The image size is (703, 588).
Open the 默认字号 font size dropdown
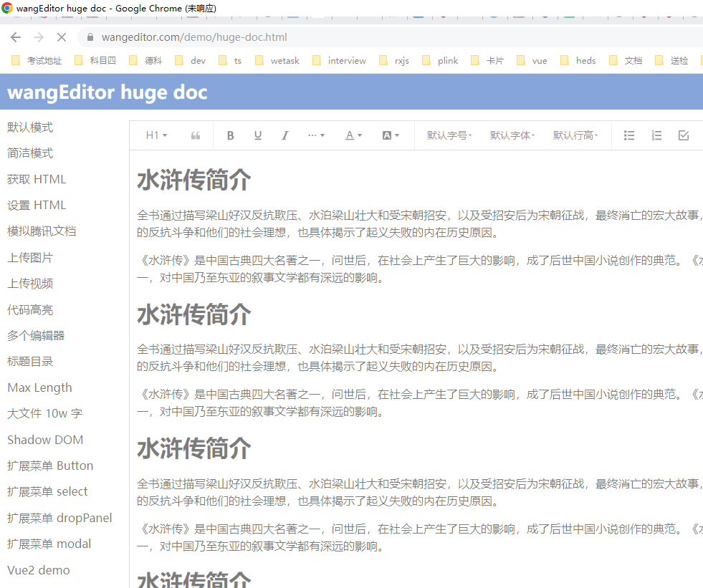coord(448,135)
